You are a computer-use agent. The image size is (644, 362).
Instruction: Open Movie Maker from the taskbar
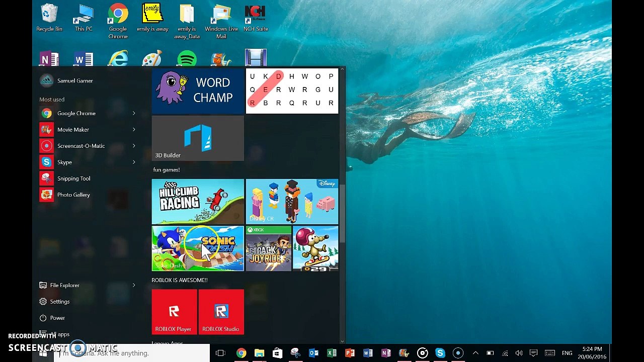pyautogui.click(x=404, y=353)
